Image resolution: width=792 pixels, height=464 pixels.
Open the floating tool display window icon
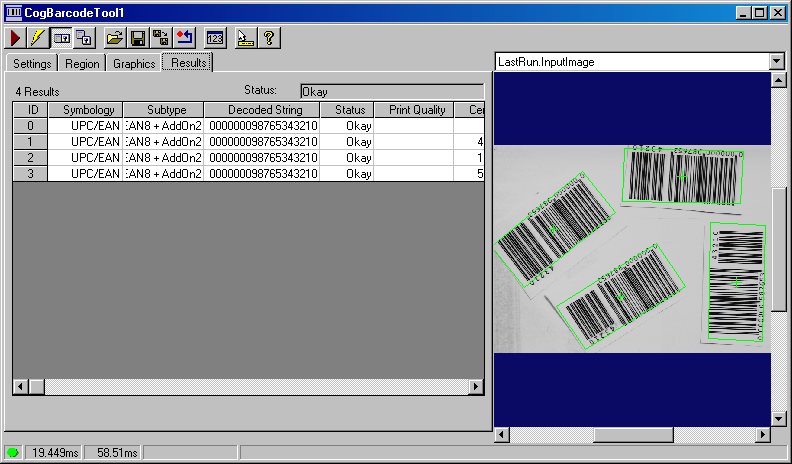(84, 38)
